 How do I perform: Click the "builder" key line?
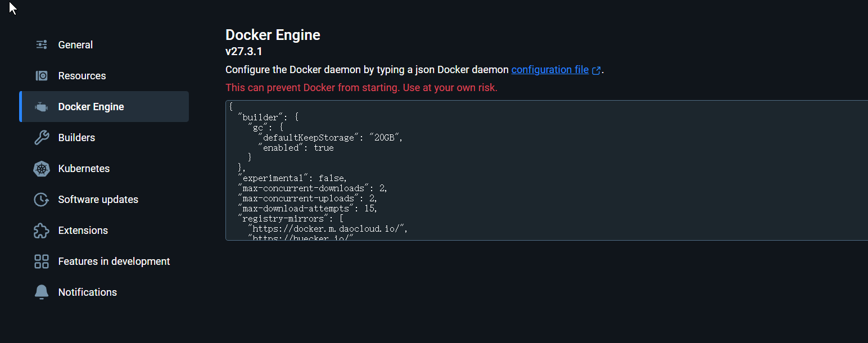point(268,118)
